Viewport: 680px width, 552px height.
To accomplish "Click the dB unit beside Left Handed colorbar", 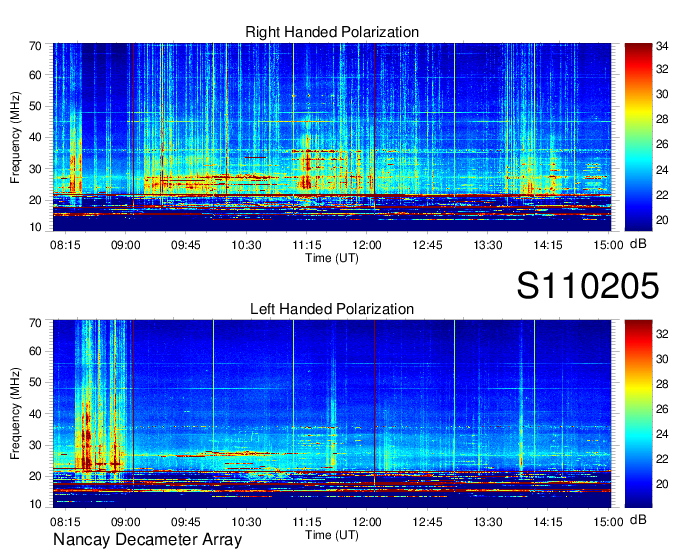I will point(638,519).
